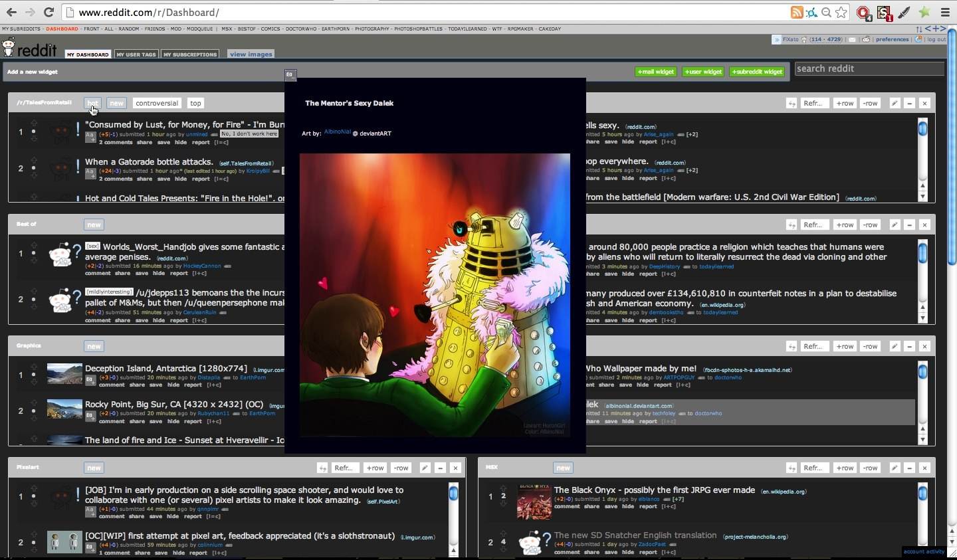
Task: Upvote the Consumed by Lust post
Action: coord(34,124)
